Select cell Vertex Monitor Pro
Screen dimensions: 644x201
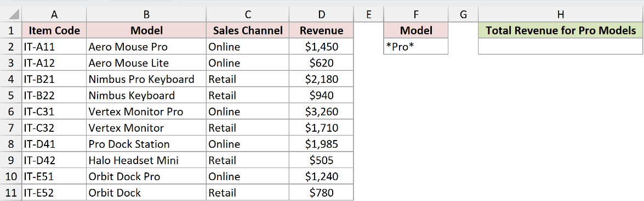pos(146,111)
